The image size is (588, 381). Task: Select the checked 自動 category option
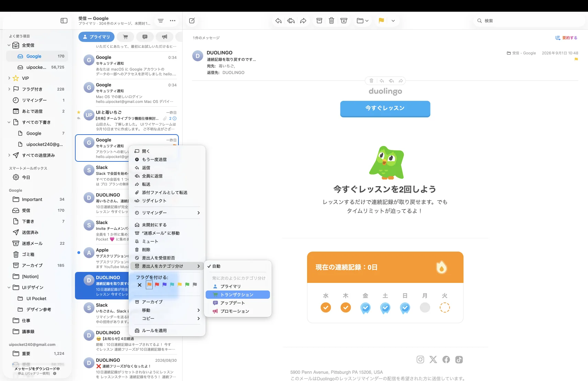pyautogui.click(x=238, y=266)
